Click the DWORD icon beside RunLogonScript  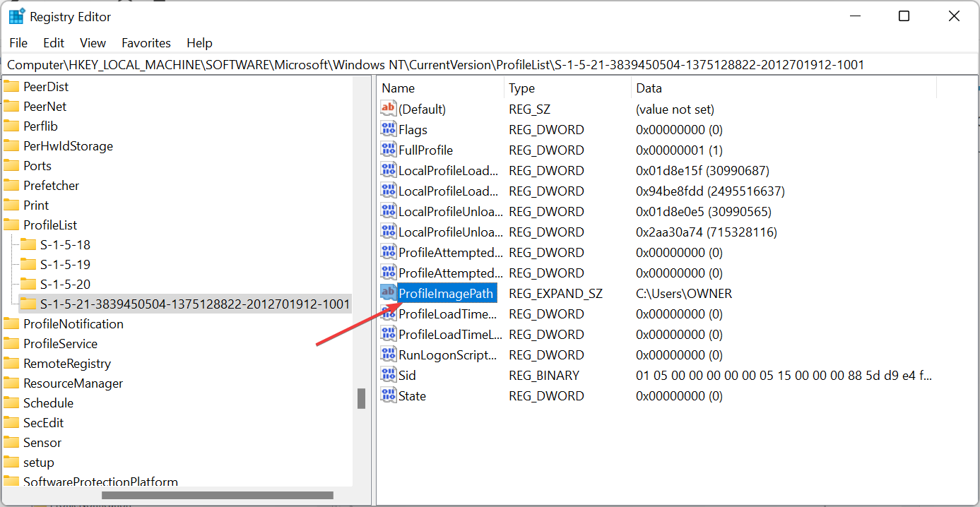point(389,354)
